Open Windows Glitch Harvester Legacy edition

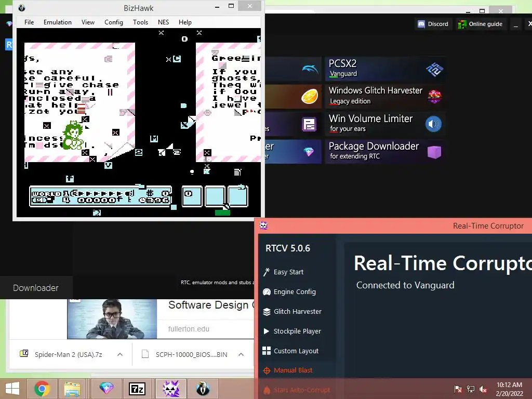tap(385, 96)
